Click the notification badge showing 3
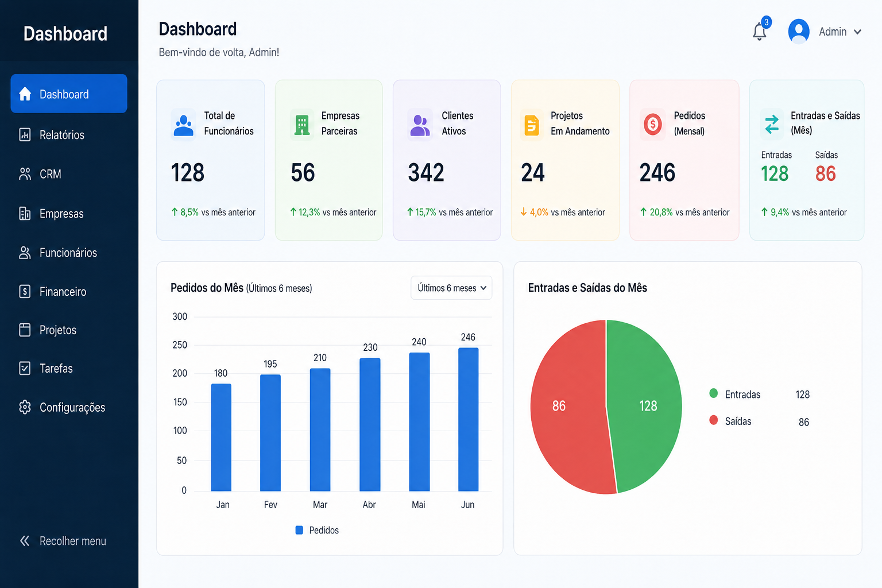Screen dimensions: 882x588 click(766, 22)
